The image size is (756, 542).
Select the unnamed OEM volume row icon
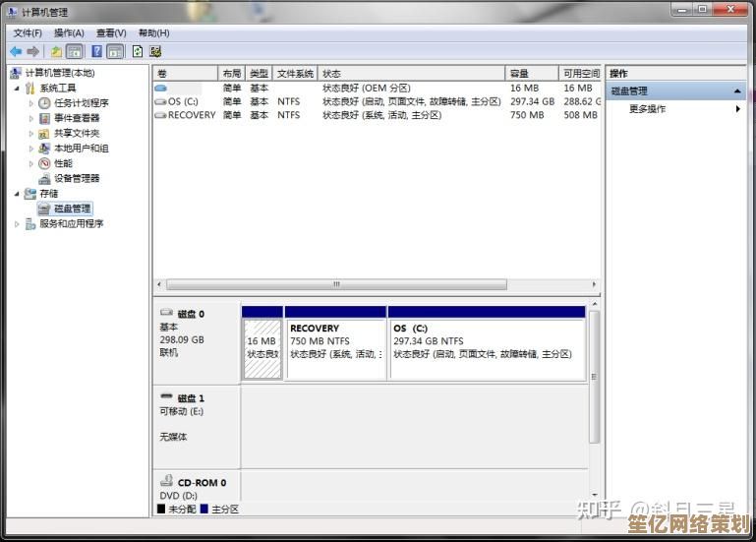pos(160,88)
